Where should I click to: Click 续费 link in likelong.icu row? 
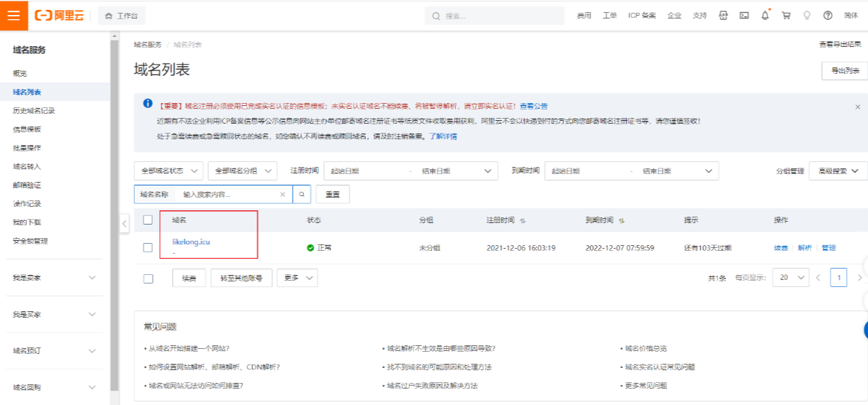pyautogui.click(x=781, y=248)
